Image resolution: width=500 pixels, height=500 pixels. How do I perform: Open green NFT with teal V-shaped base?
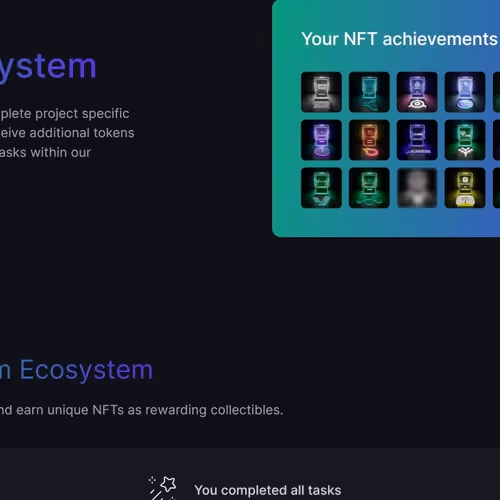click(321, 188)
